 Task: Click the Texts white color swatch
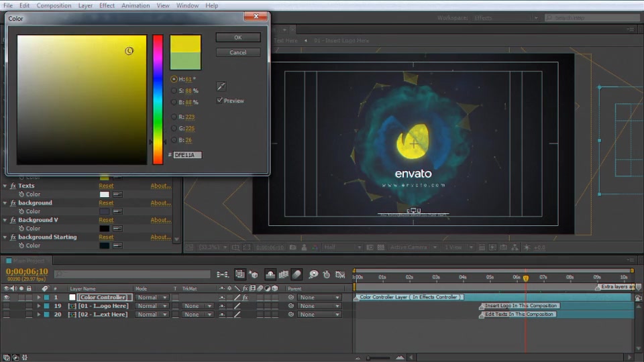105,194
